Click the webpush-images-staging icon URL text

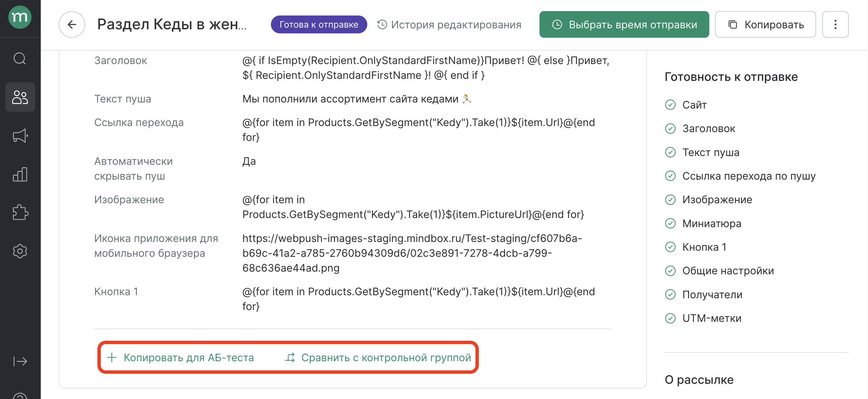412,253
